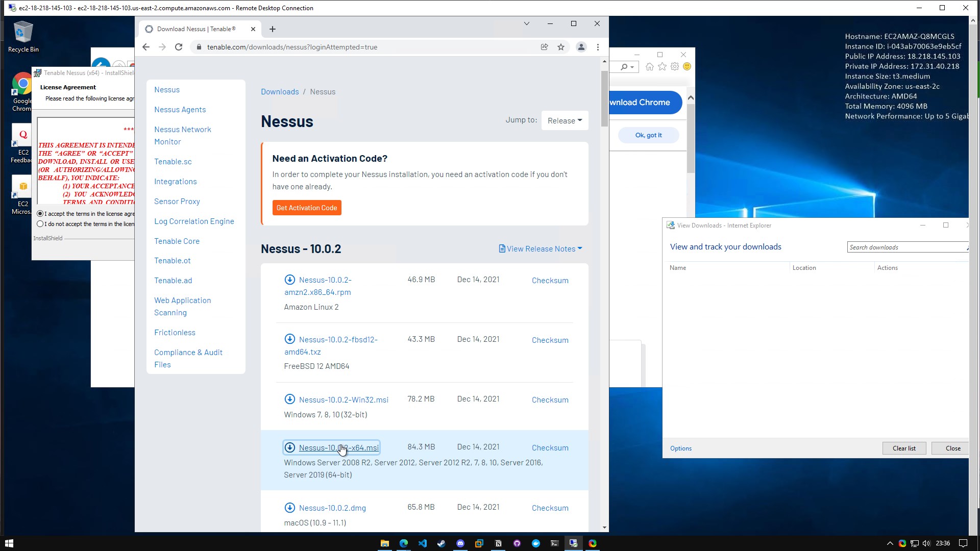980x551 pixels.
Task: Select the Download Nessus browser tab
Action: coord(197,29)
